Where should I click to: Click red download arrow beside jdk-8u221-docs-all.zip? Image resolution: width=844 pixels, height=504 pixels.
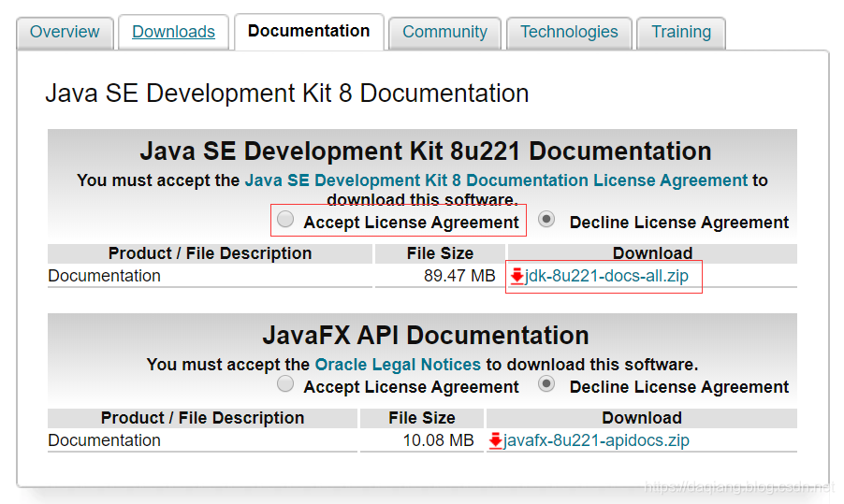517,276
